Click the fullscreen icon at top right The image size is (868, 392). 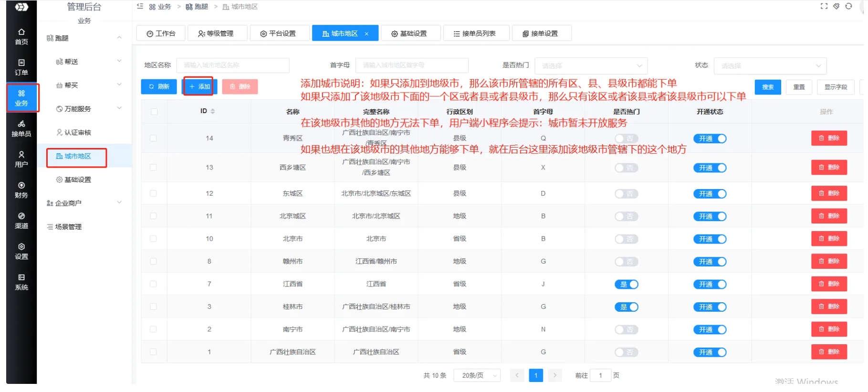click(824, 6)
